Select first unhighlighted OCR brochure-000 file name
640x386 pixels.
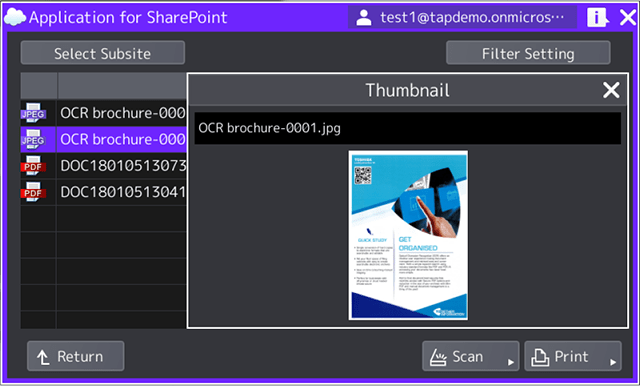[x=122, y=113]
